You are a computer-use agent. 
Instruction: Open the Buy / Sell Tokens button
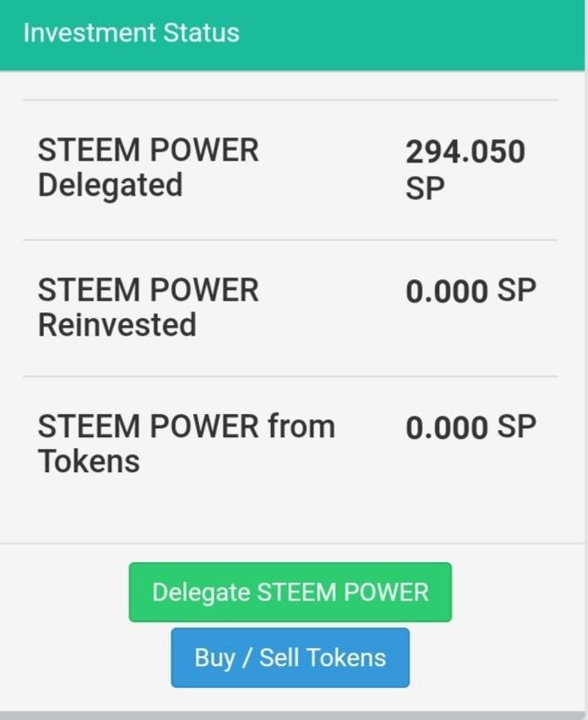290,657
